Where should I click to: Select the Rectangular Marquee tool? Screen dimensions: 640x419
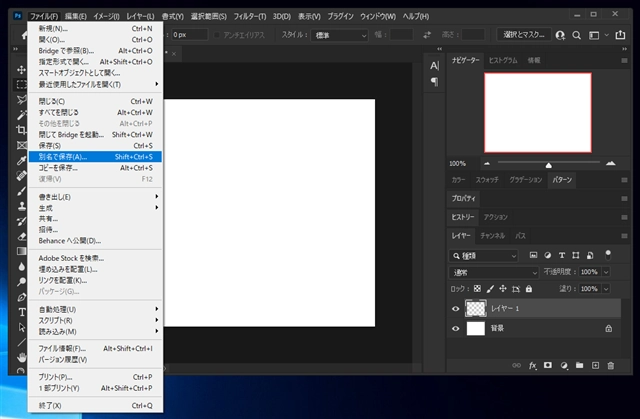pyautogui.click(x=21, y=84)
